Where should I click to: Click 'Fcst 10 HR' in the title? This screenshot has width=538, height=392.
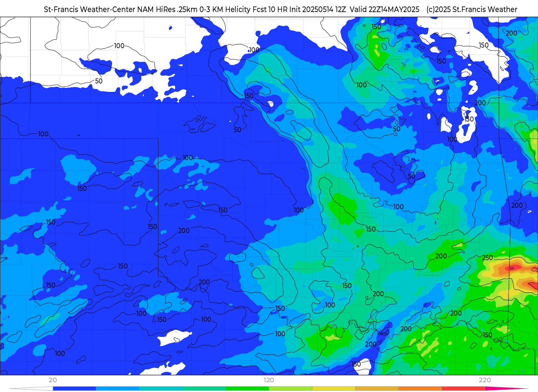point(270,10)
